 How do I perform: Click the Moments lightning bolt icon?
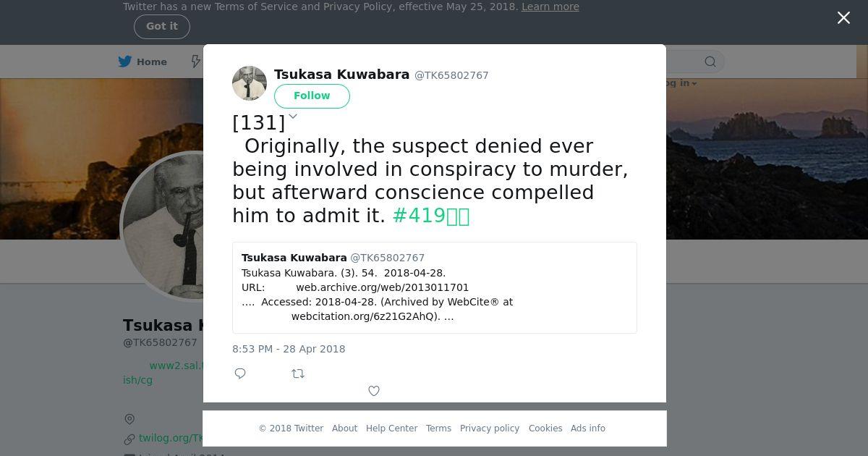click(x=195, y=62)
